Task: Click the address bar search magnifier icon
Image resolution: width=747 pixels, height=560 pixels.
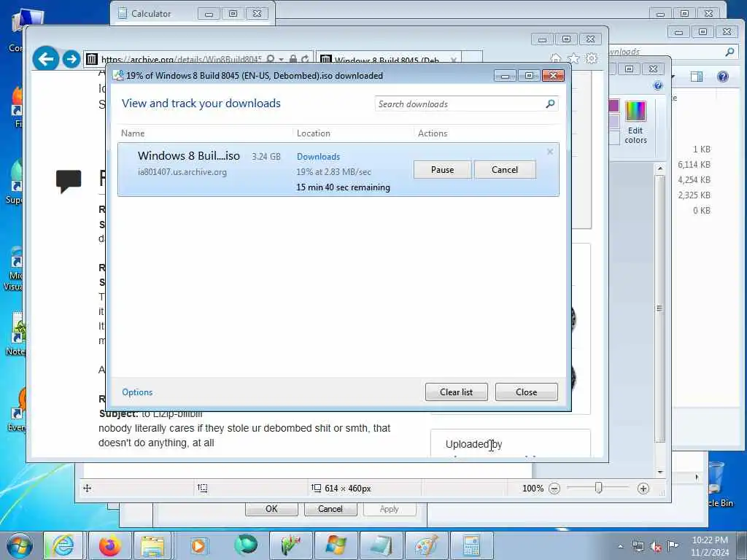Action: point(270,59)
